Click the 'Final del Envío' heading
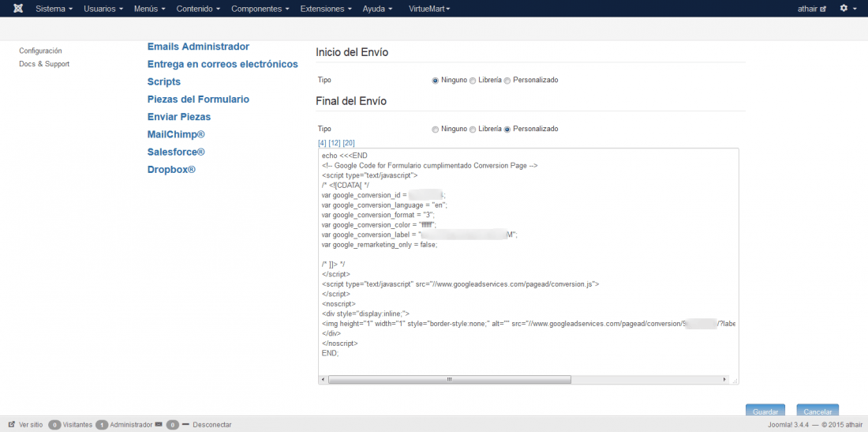868x432 pixels. pyautogui.click(x=351, y=101)
